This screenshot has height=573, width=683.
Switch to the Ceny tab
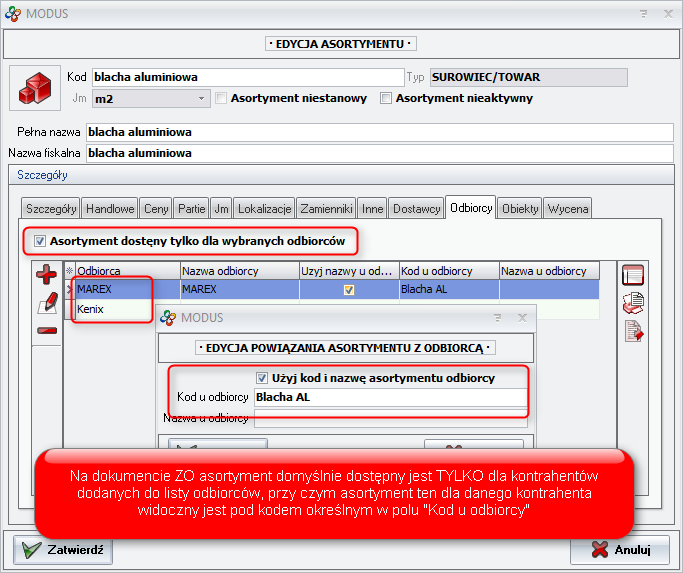tap(156, 209)
